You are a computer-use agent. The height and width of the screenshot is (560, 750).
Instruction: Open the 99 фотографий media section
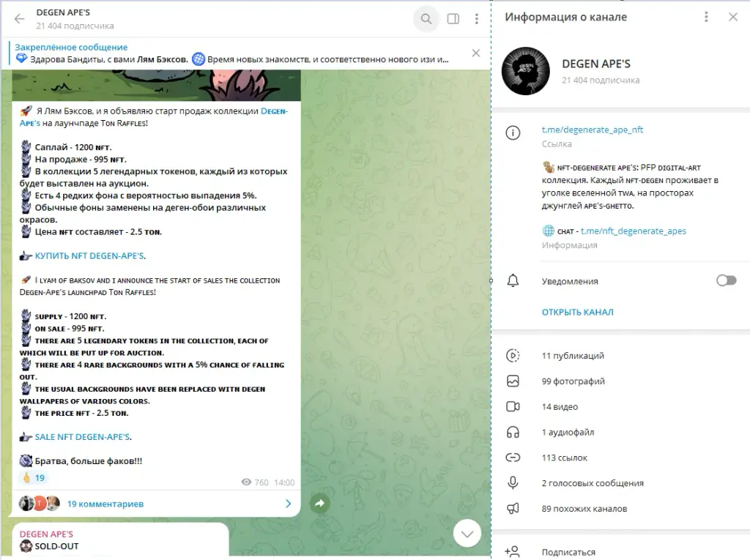[x=621, y=381]
